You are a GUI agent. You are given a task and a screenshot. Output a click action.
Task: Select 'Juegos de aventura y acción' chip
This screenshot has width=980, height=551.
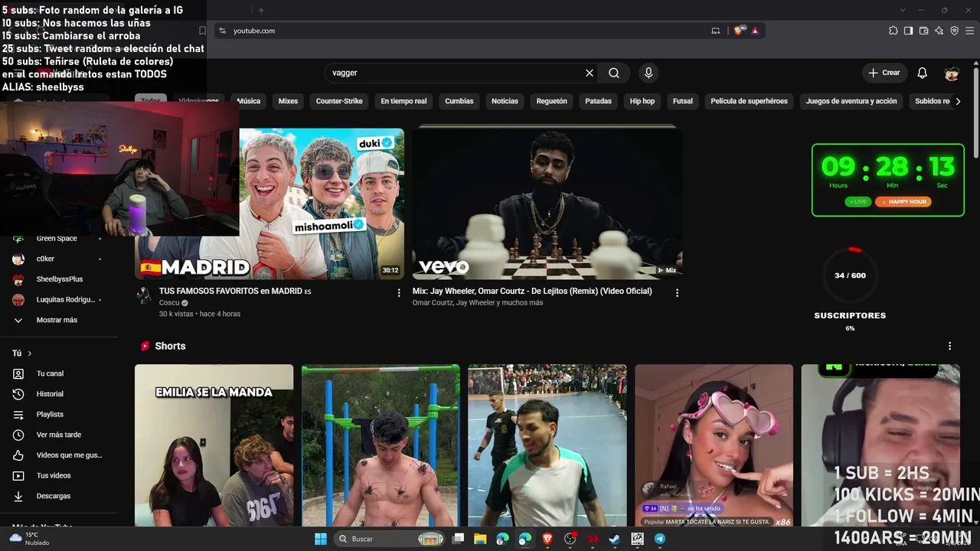click(x=851, y=101)
